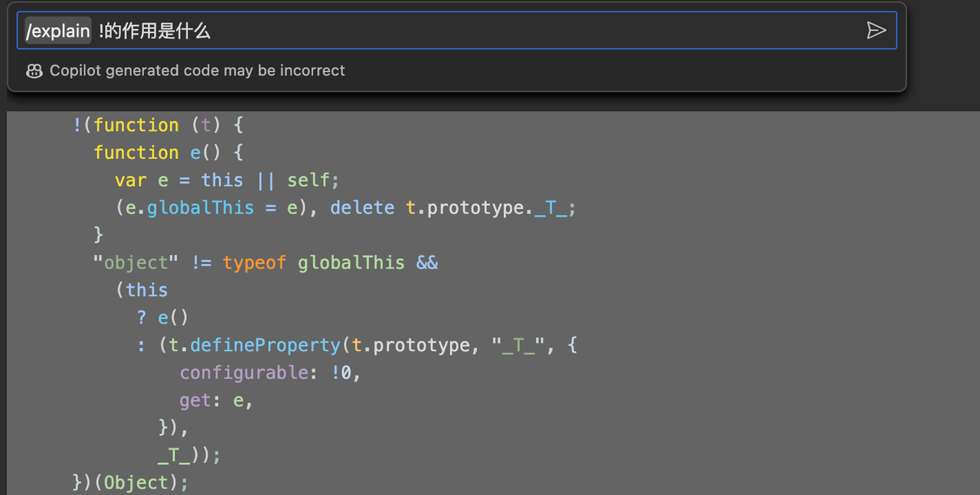This screenshot has height=495, width=980.
Task: Click the line "var e = this || self;"
Action: (x=227, y=180)
